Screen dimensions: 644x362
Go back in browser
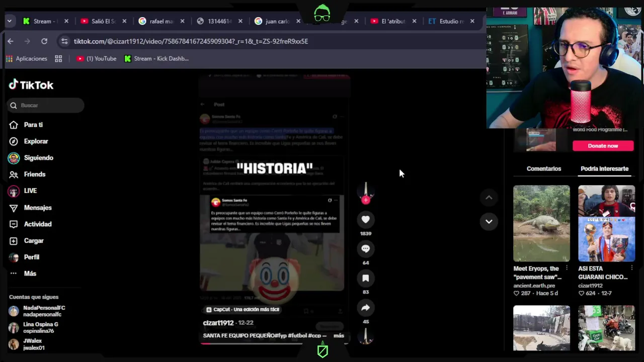[x=11, y=41]
